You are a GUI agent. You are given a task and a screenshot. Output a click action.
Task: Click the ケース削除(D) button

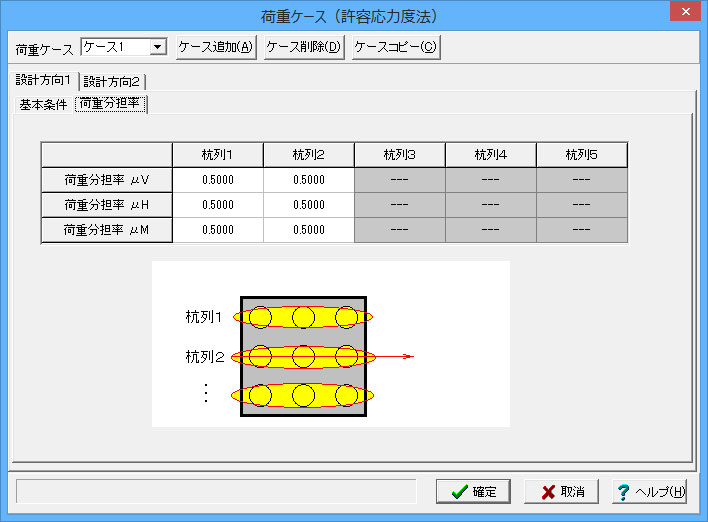pyautogui.click(x=304, y=47)
